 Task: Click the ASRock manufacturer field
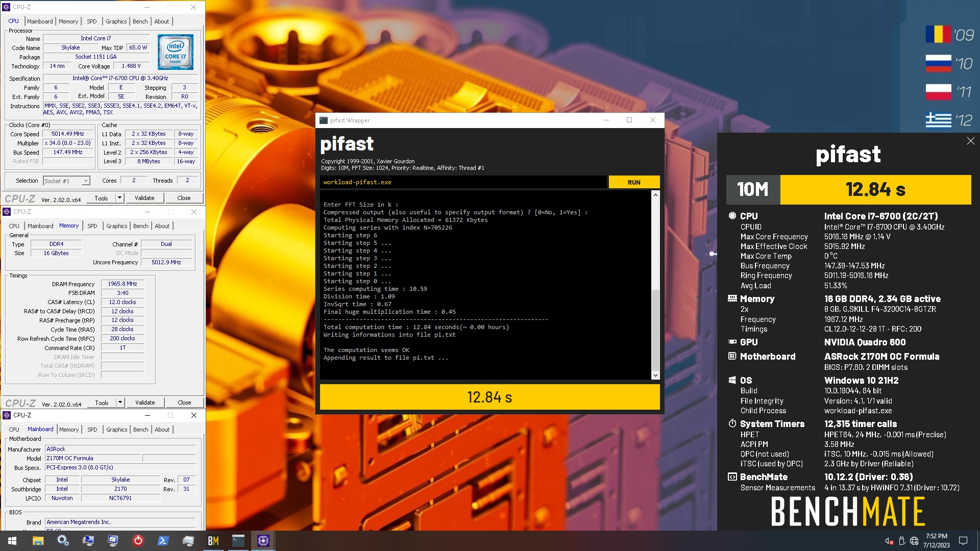(x=120, y=449)
